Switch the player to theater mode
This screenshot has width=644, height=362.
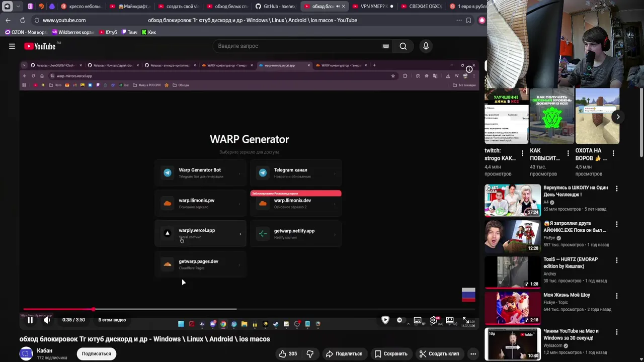point(450,320)
